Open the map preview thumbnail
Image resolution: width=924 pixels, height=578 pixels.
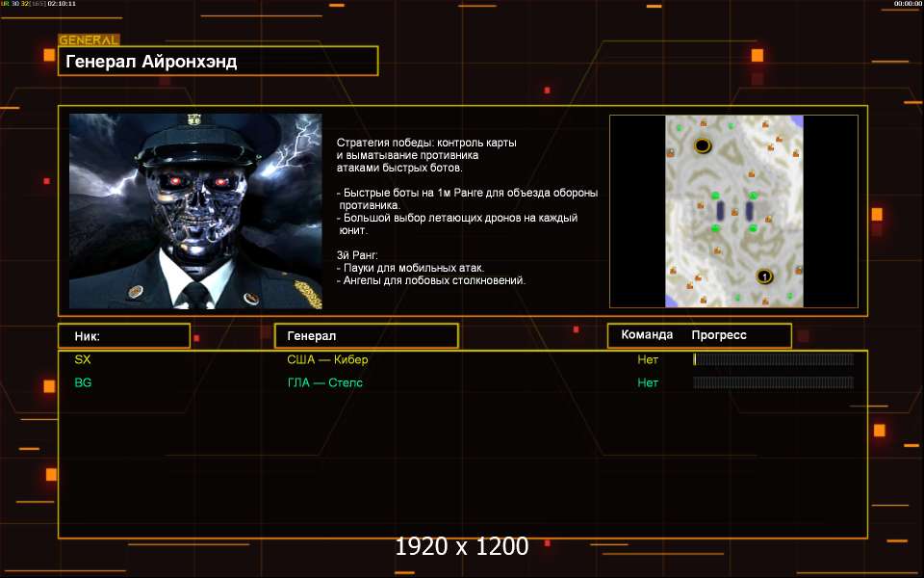tap(733, 211)
